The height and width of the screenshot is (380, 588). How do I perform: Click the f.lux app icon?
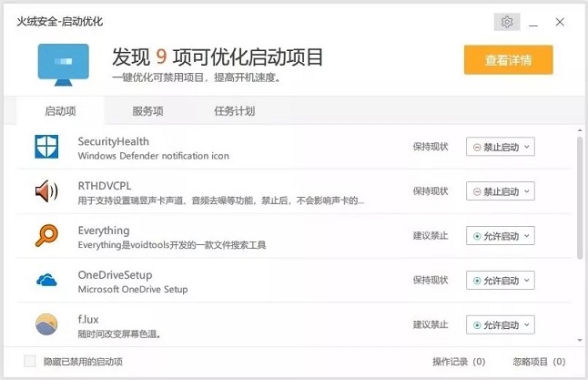tap(46, 324)
